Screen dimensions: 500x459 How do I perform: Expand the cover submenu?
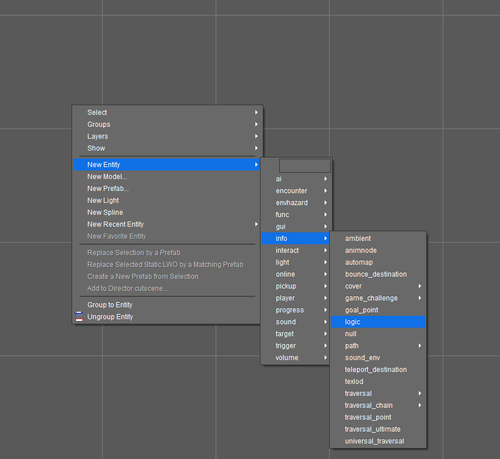tap(378, 286)
